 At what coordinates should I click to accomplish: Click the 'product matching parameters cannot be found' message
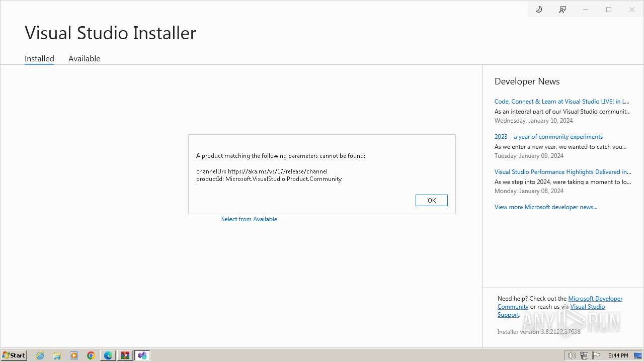pyautogui.click(x=281, y=156)
